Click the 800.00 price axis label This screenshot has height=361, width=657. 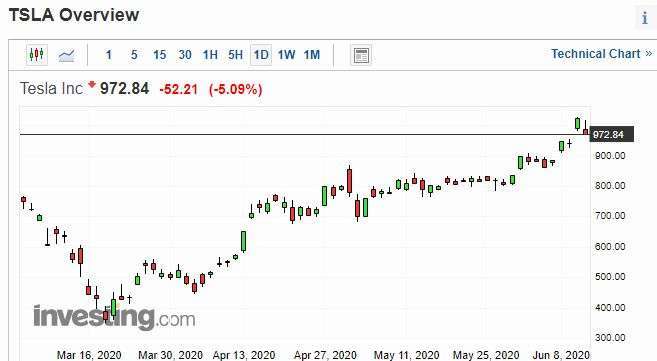[610, 186]
